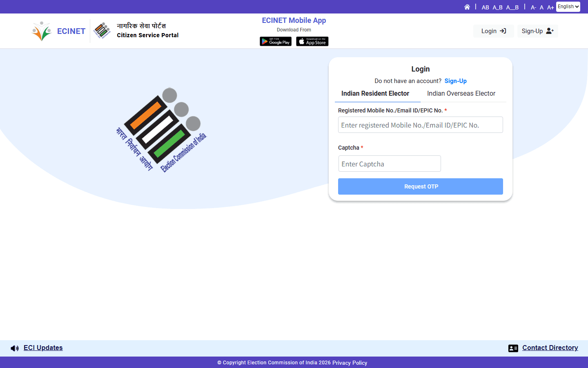
Task: Set normal letter spacing AB
Action: coord(485,7)
